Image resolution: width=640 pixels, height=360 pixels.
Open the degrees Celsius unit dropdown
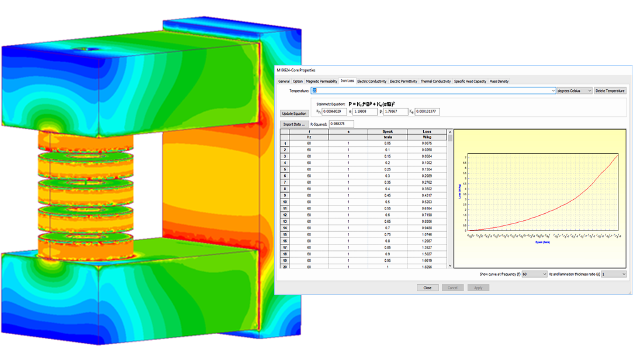tap(574, 91)
